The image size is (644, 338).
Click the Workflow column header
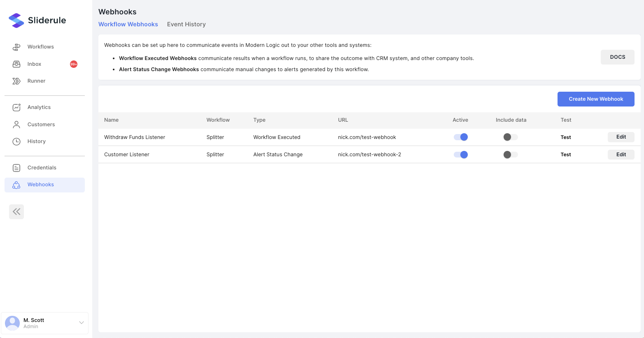(218, 120)
